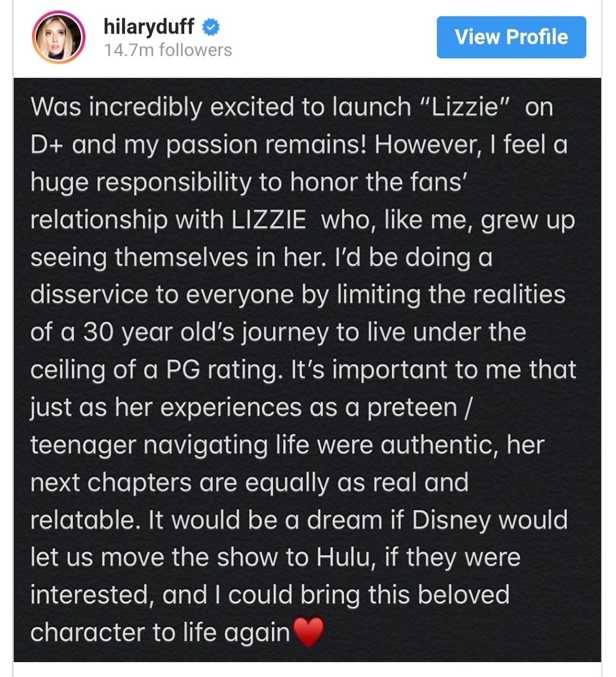Viewport: 616px width, 677px height.
Task: Click the "character to life again" line
Action: click(x=160, y=632)
